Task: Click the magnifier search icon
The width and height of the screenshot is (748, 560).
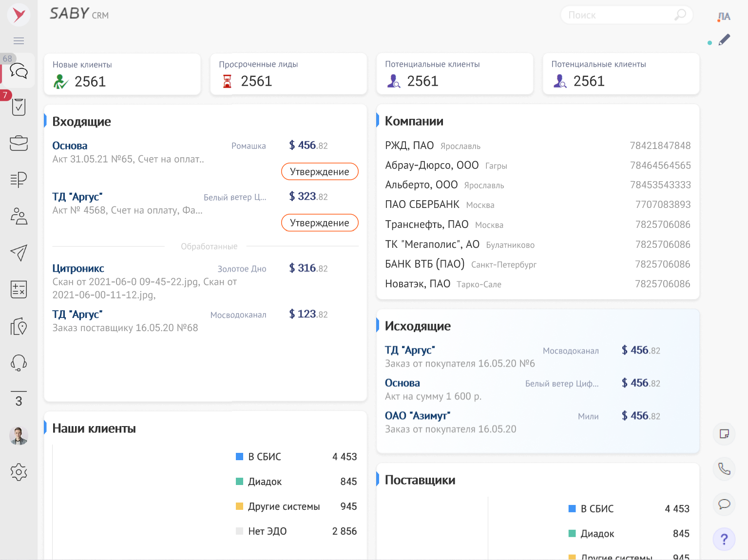Action: click(680, 15)
